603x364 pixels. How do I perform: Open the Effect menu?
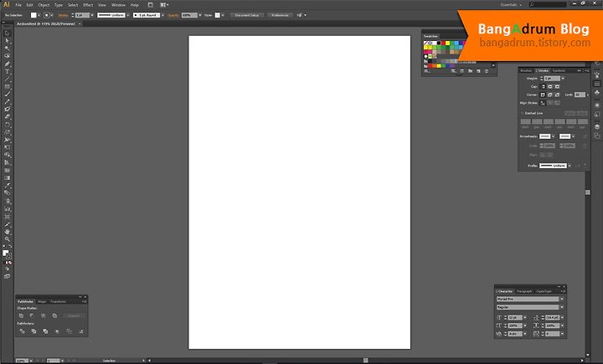[x=88, y=5]
